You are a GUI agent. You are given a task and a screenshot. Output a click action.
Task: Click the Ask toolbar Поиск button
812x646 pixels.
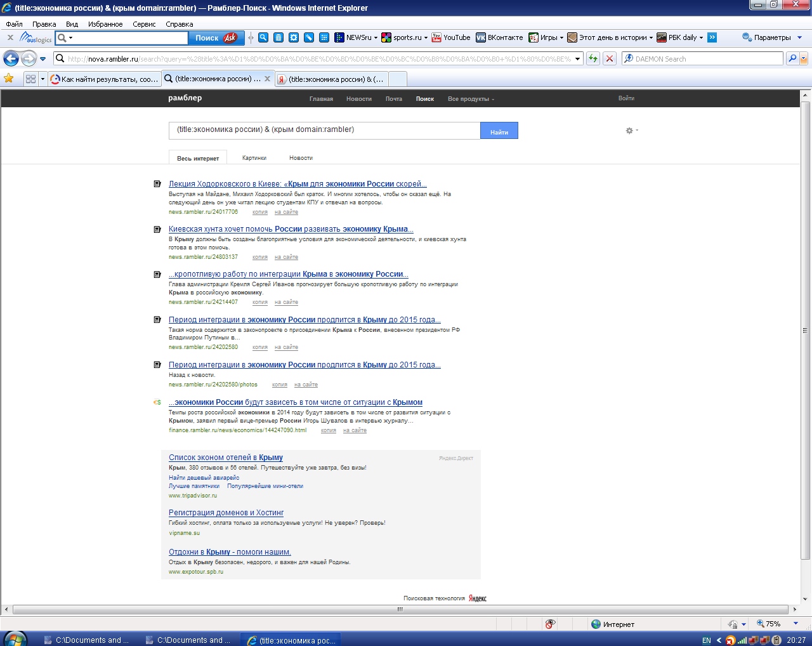216,38
